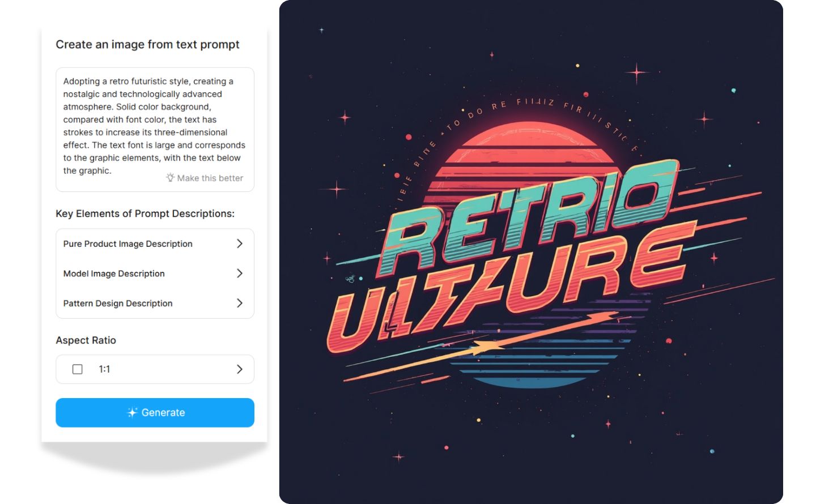Expand Pattern Design Description row
Image resolution: width=816 pixels, height=504 pixels.
pyautogui.click(x=155, y=303)
